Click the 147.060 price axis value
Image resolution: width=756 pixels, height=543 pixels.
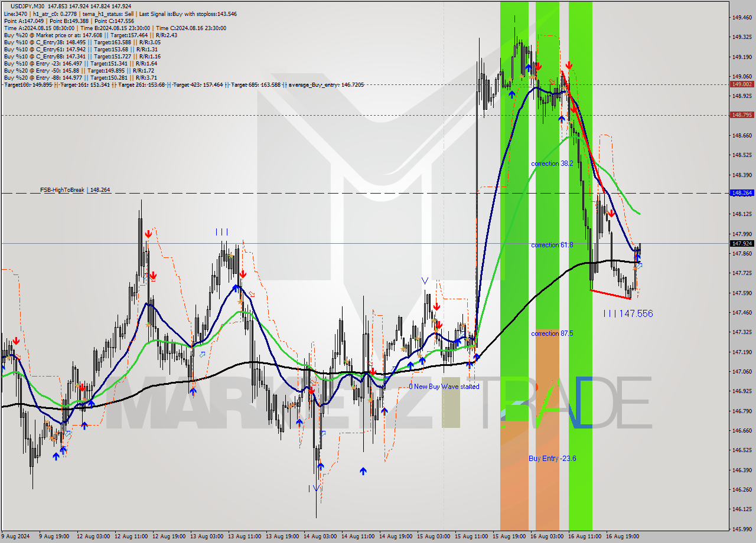pyautogui.click(x=742, y=372)
